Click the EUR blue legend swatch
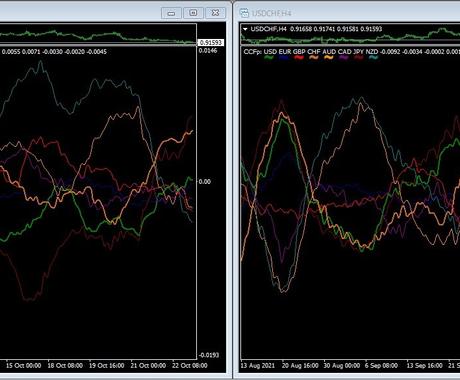This screenshot has height=380, width=460. [x=284, y=58]
